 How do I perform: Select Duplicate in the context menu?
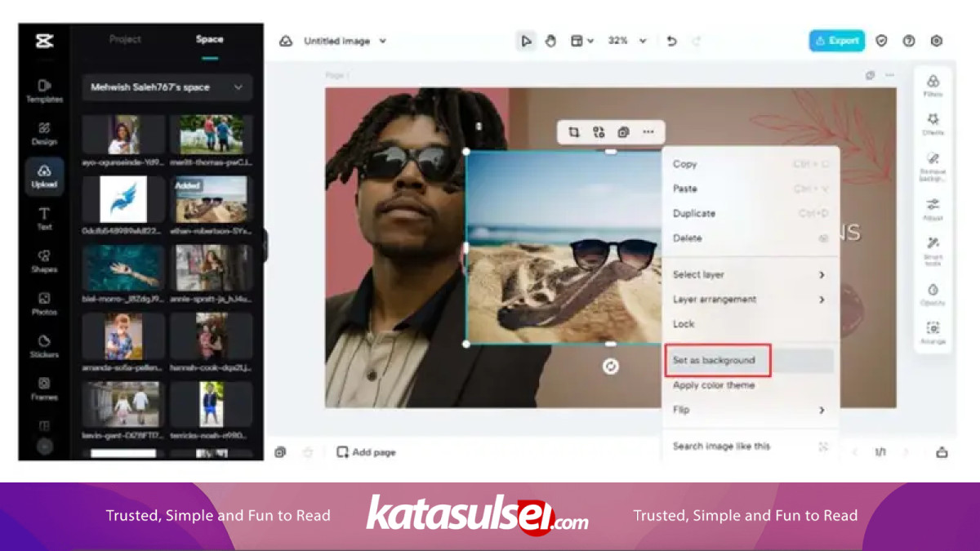click(694, 213)
